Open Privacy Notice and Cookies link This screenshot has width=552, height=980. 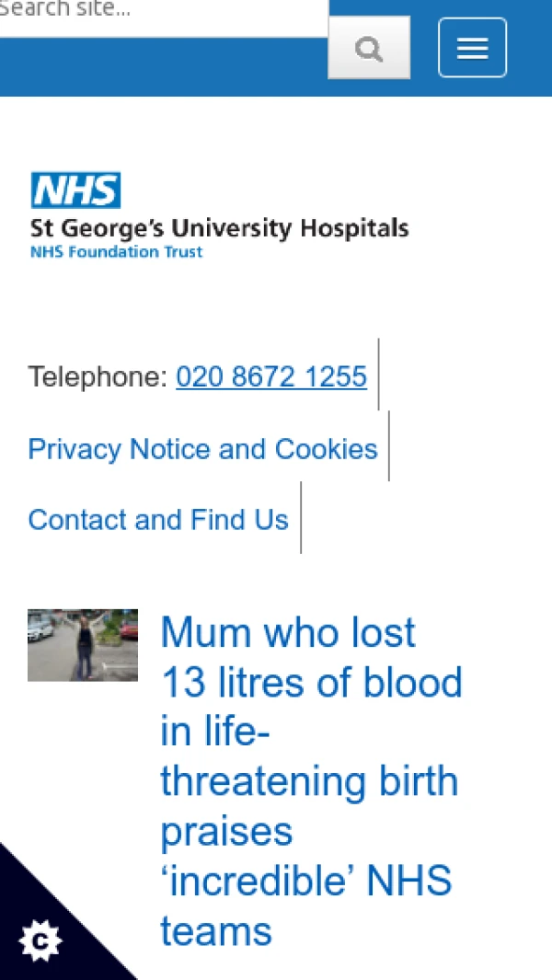coord(202,448)
